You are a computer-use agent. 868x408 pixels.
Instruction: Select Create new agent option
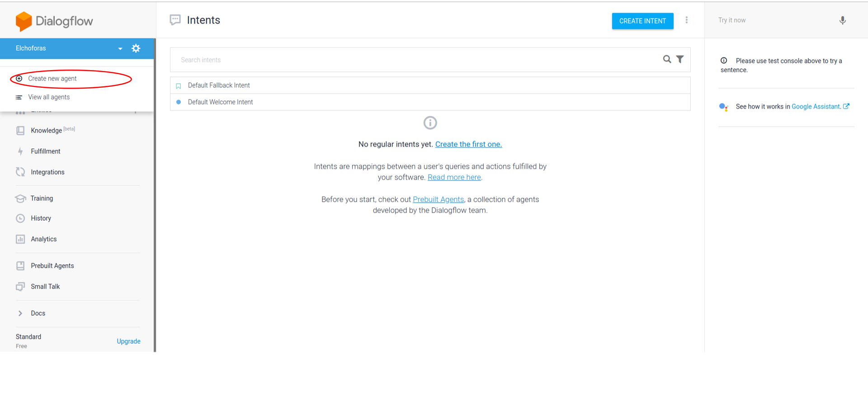click(52, 79)
